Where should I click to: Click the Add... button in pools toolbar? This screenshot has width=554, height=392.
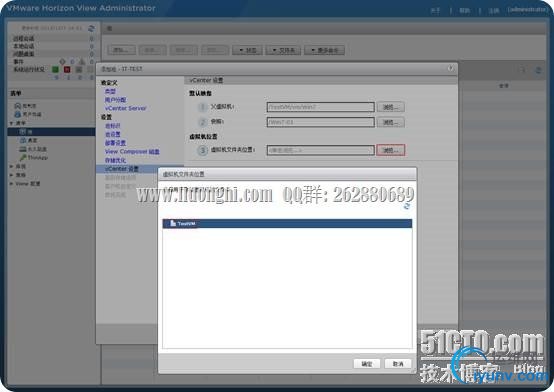121,50
